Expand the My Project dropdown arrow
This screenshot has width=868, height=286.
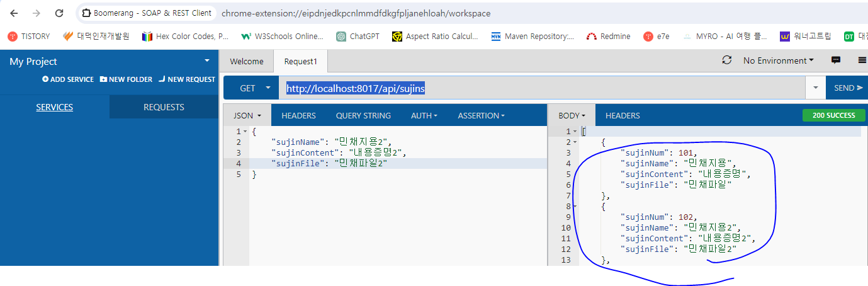[207, 60]
